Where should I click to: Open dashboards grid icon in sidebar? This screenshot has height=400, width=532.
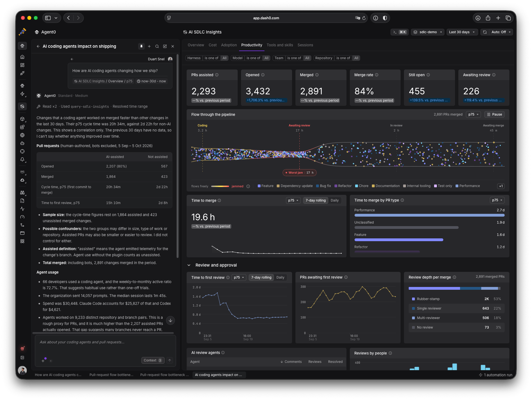22,65
